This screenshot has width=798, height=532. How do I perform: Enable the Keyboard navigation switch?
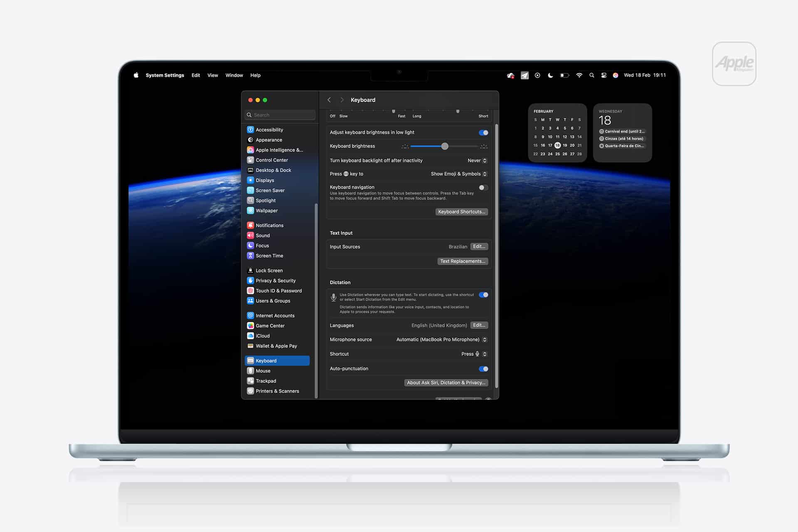point(483,187)
